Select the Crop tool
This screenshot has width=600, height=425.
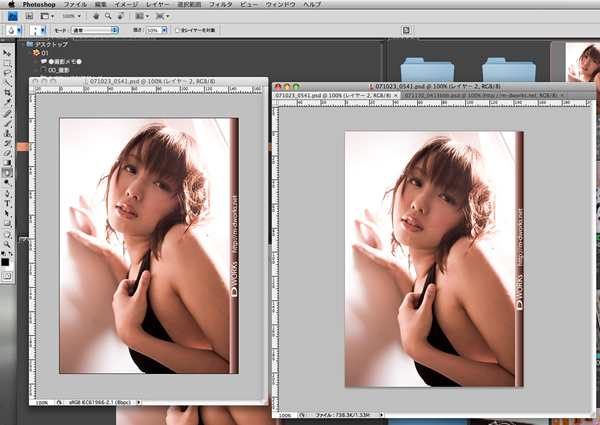click(x=7, y=93)
